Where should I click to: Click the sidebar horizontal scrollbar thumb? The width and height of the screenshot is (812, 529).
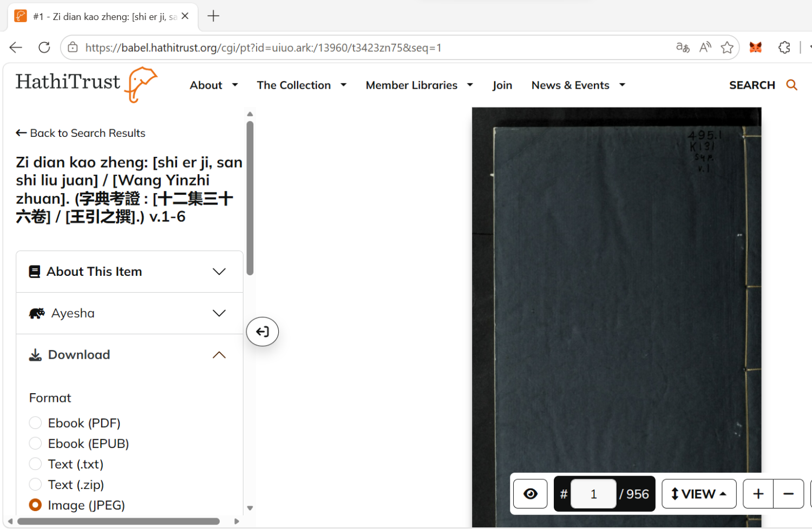[x=119, y=521]
